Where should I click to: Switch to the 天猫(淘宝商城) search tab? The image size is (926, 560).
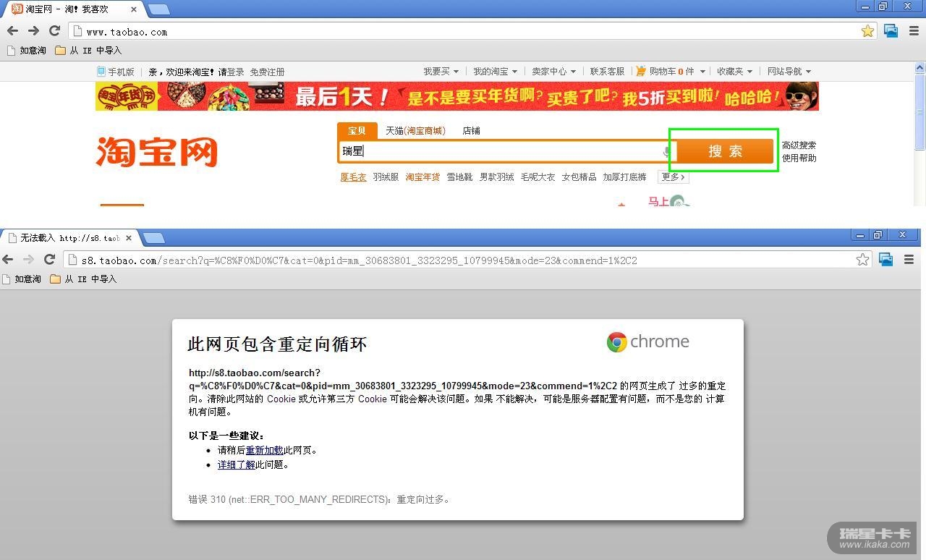click(x=415, y=131)
